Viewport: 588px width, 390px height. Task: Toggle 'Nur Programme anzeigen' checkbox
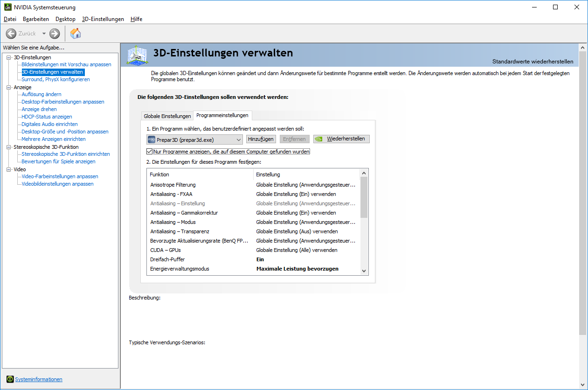(149, 152)
